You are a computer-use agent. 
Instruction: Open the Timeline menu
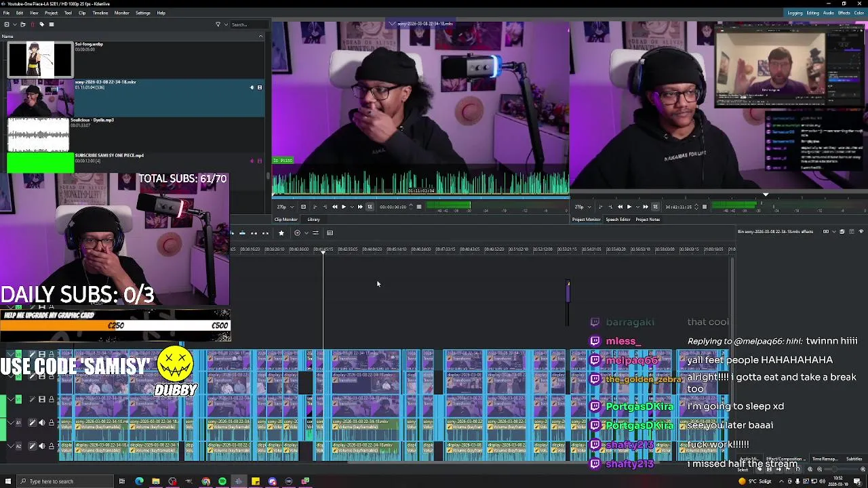pos(100,13)
